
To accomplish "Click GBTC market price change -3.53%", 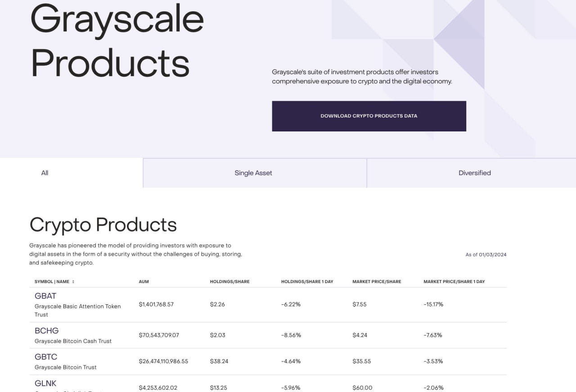I will (x=433, y=361).
